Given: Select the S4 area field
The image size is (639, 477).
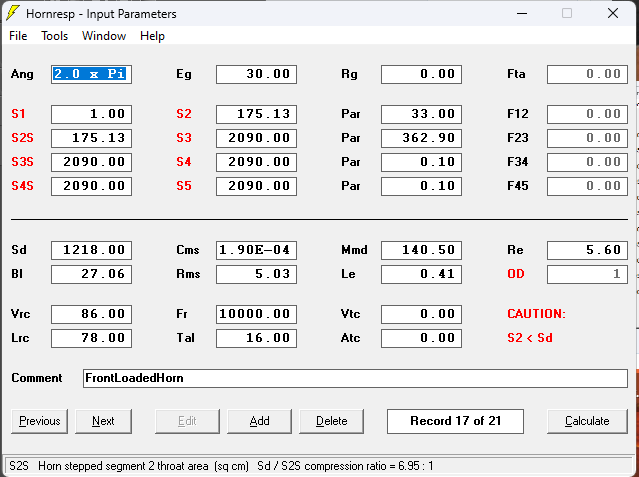Looking at the screenshot, I should (256, 162).
